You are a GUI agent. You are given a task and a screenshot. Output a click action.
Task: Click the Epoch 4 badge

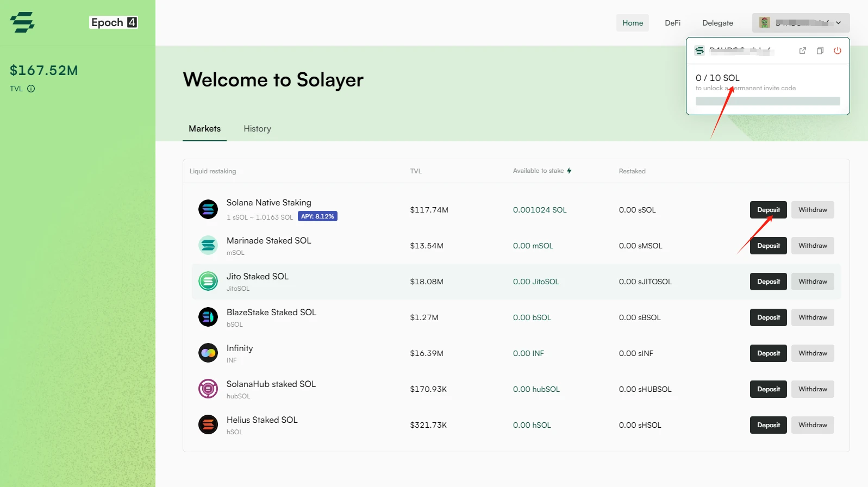(114, 22)
